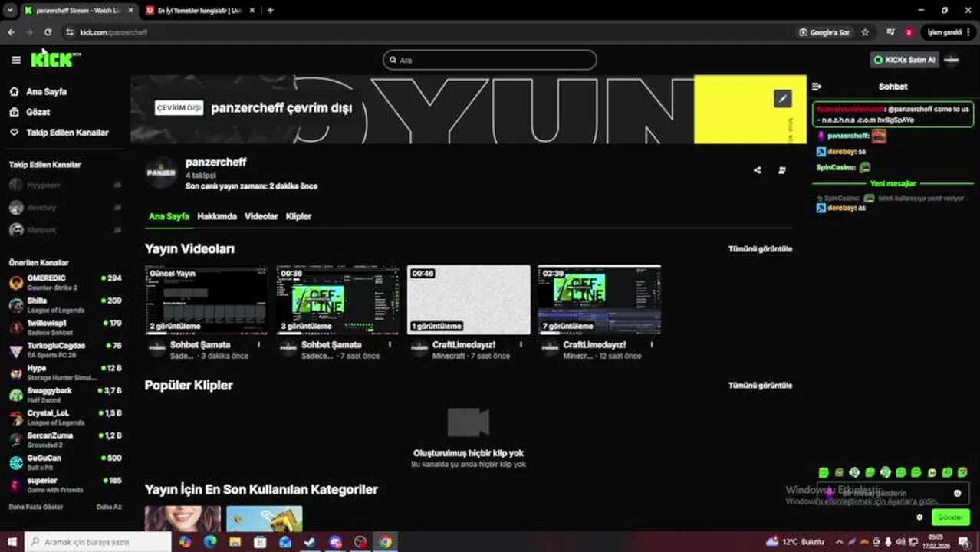Click Google'a Sor in address bar
980x552 pixels.
point(824,32)
